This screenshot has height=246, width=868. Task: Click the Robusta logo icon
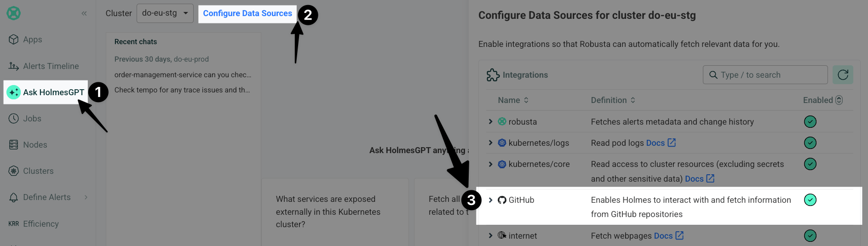pos(14,13)
